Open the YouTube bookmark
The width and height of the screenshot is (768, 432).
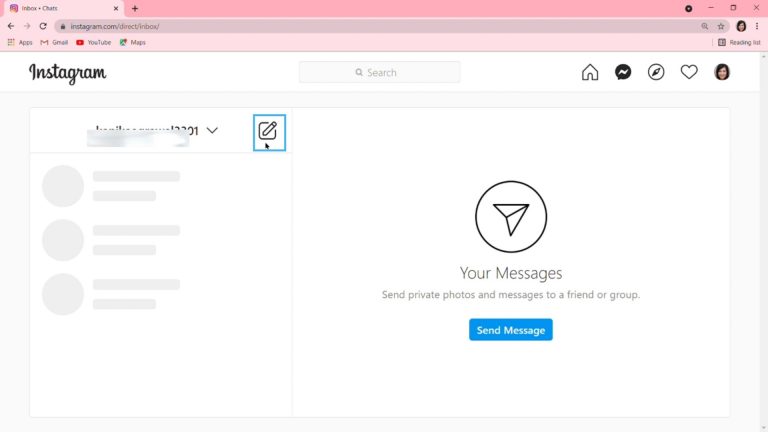click(x=93, y=42)
